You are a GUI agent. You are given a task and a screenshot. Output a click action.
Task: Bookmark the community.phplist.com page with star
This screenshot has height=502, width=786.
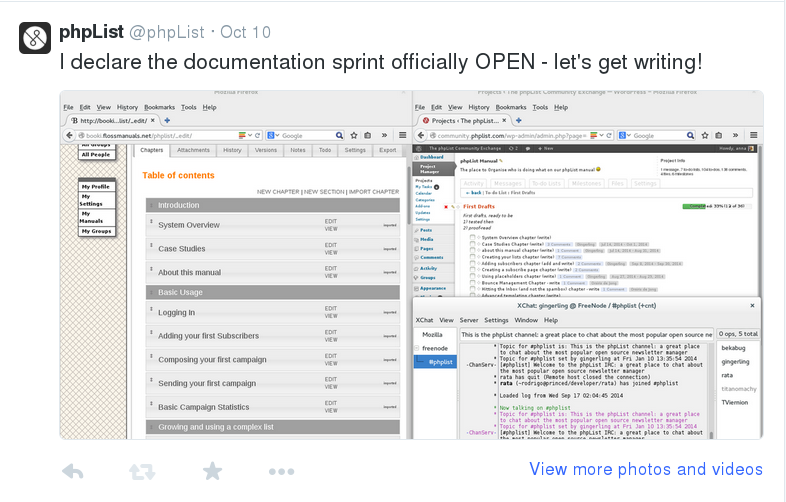pyautogui.click(x=705, y=135)
